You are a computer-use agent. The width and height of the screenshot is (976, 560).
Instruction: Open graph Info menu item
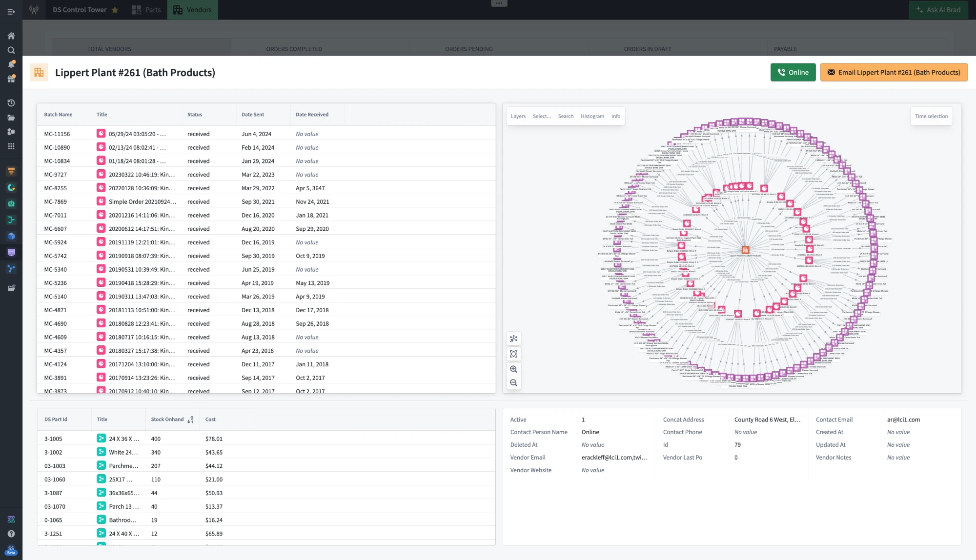pos(616,117)
